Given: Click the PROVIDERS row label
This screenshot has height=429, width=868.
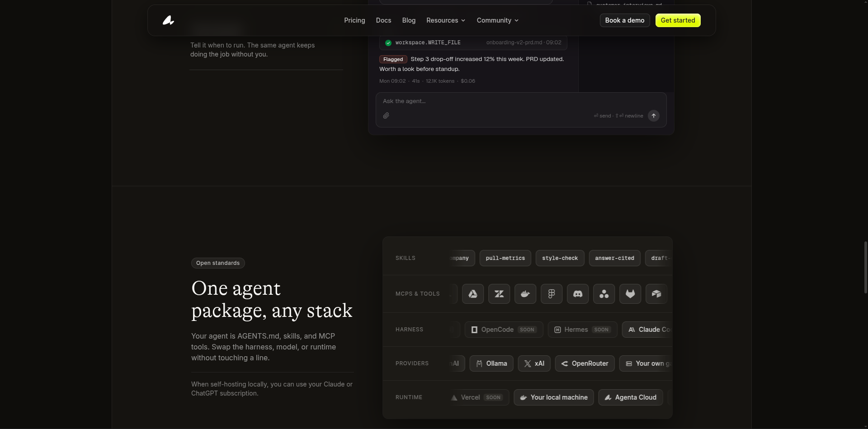Looking at the screenshot, I should [x=412, y=363].
